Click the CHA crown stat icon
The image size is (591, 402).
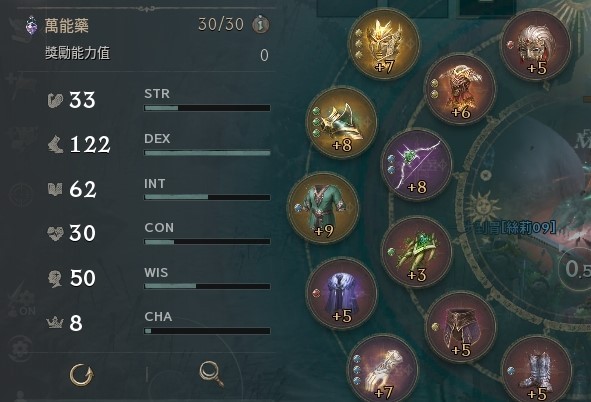[x=55, y=323]
